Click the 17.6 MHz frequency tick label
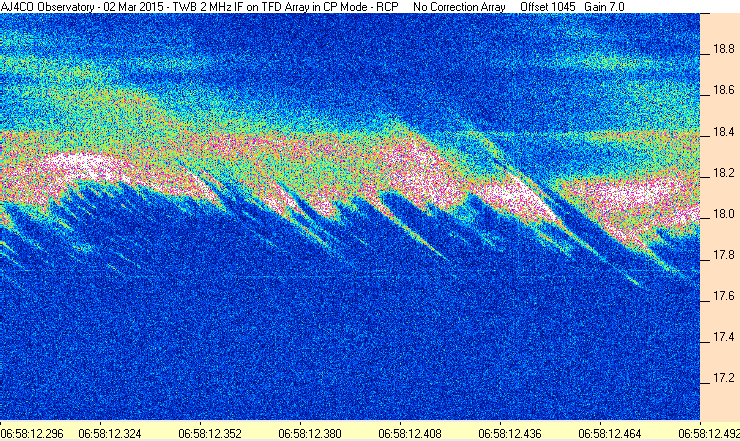The height and width of the screenshot is (441, 740). (x=723, y=296)
